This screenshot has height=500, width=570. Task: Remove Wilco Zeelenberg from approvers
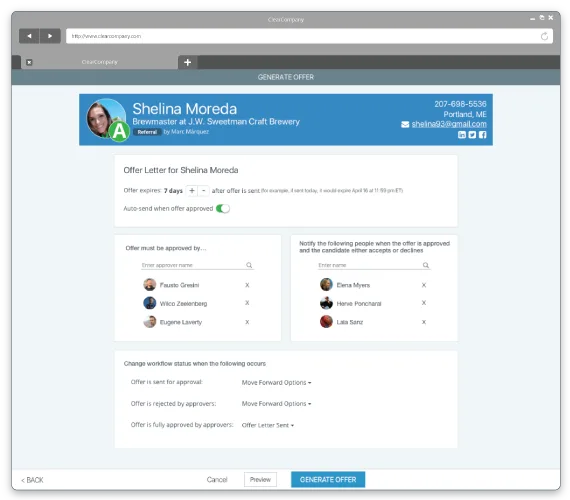coord(247,303)
